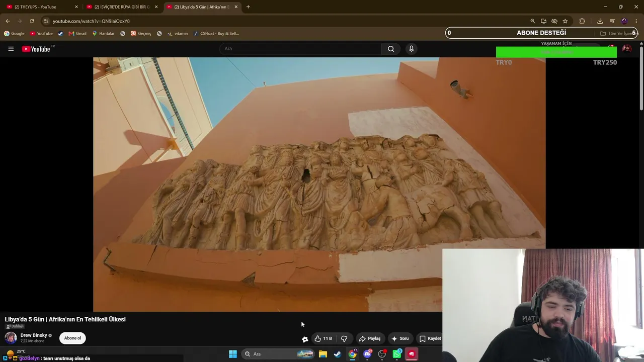Reload the current page
Image resolution: width=644 pixels, height=362 pixels.
point(32,21)
